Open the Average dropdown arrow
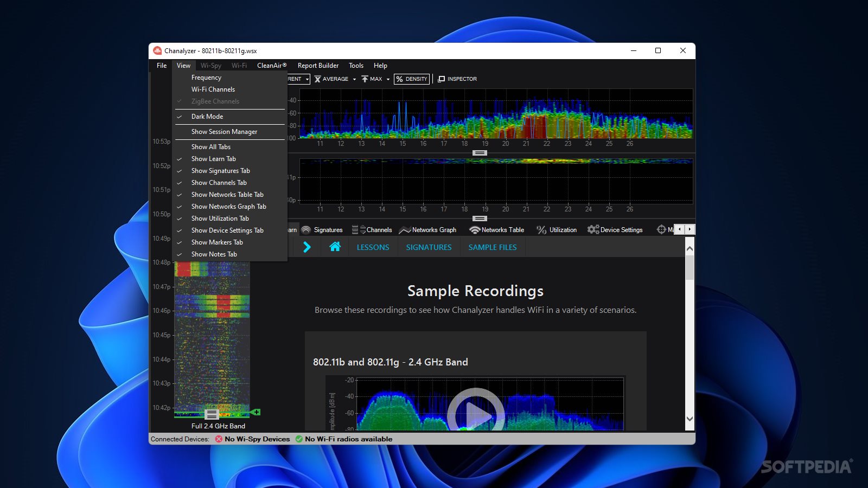The height and width of the screenshot is (488, 868). (354, 79)
